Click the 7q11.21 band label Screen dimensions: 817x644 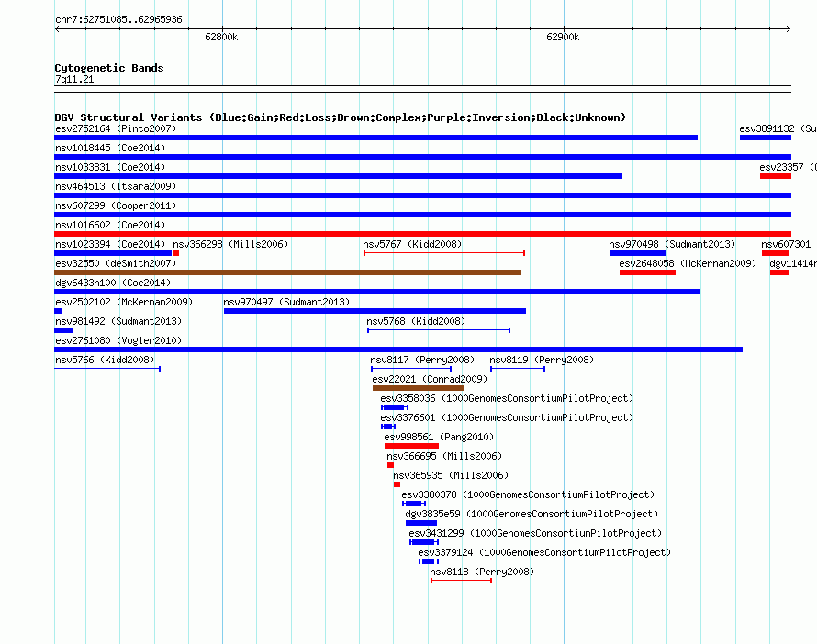point(74,79)
